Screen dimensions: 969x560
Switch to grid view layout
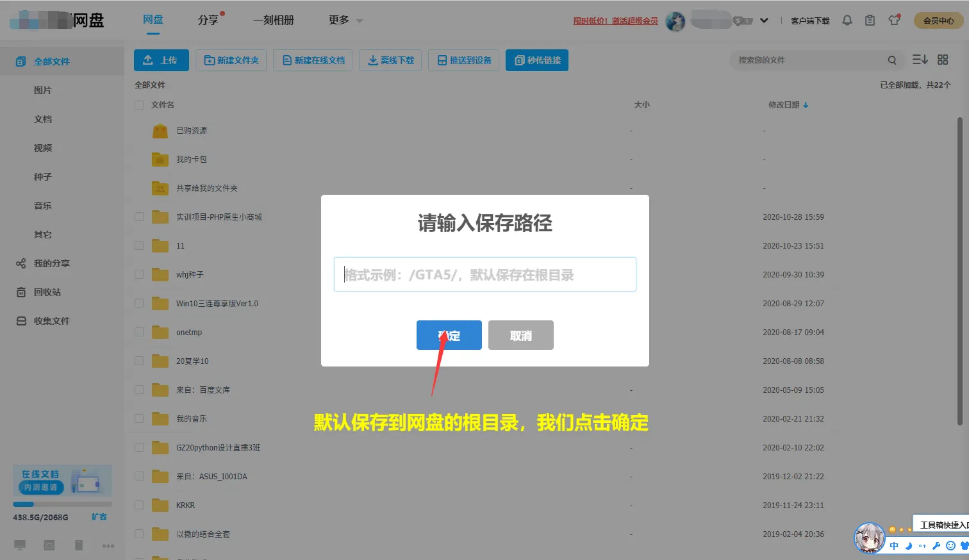[x=943, y=59]
